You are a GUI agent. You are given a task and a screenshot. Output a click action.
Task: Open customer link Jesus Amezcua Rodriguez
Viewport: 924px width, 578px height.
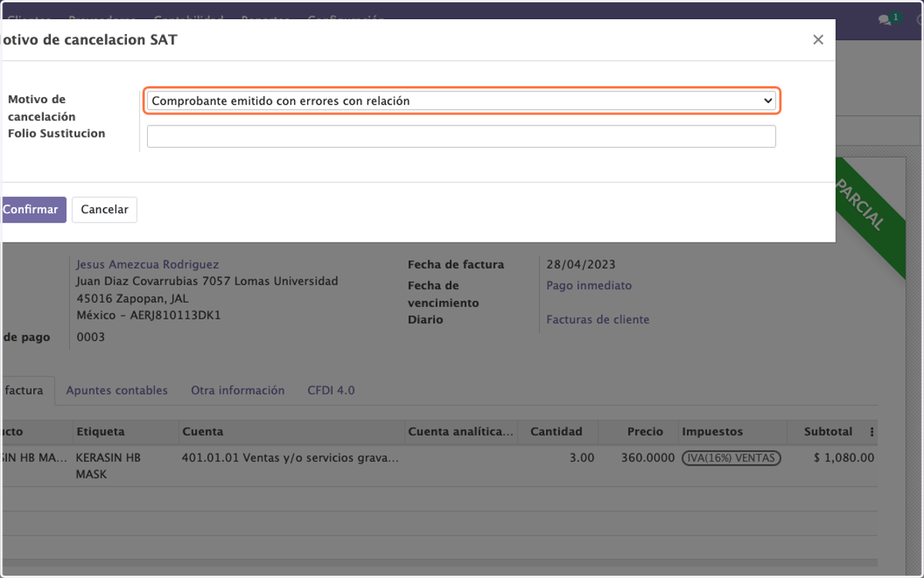tap(148, 264)
